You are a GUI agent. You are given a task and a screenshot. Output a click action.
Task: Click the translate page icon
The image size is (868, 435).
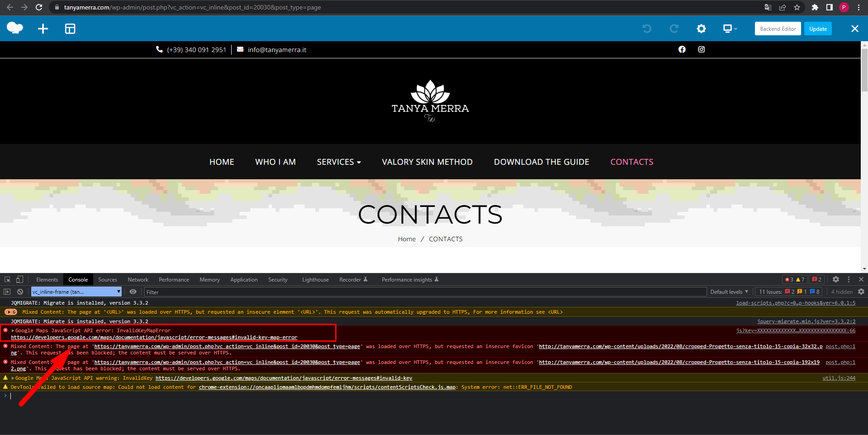[x=768, y=7]
